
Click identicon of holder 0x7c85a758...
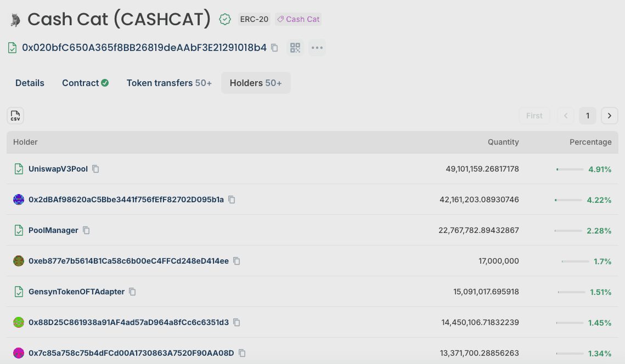(x=19, y=353)
